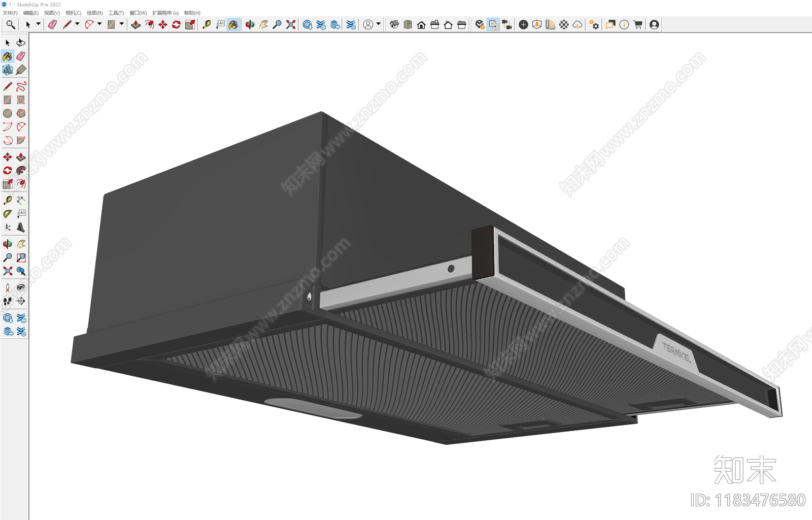
Task: Click the info circle icon
Action: (x=624, y=24)
